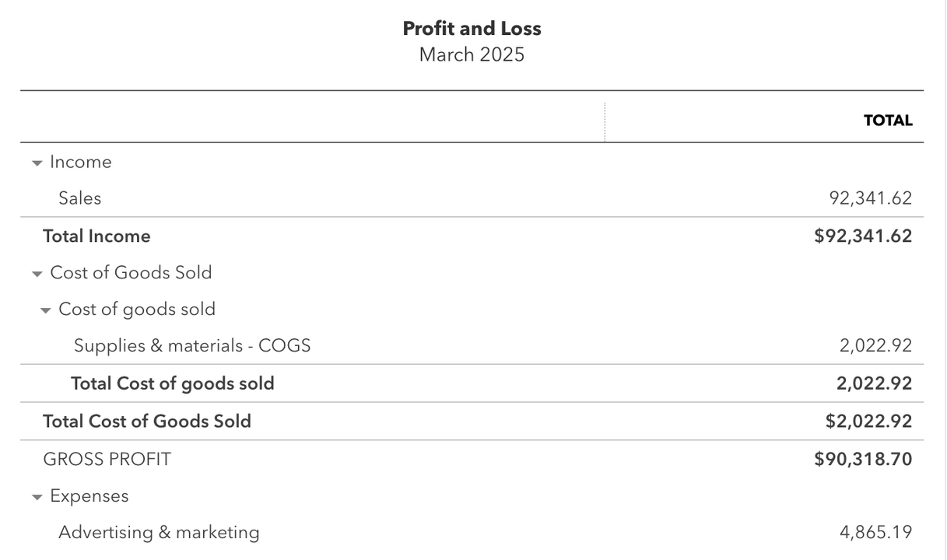The image size is (947, 560).
Task: Select the Sales row label
Action: click(x=79, y=198)
